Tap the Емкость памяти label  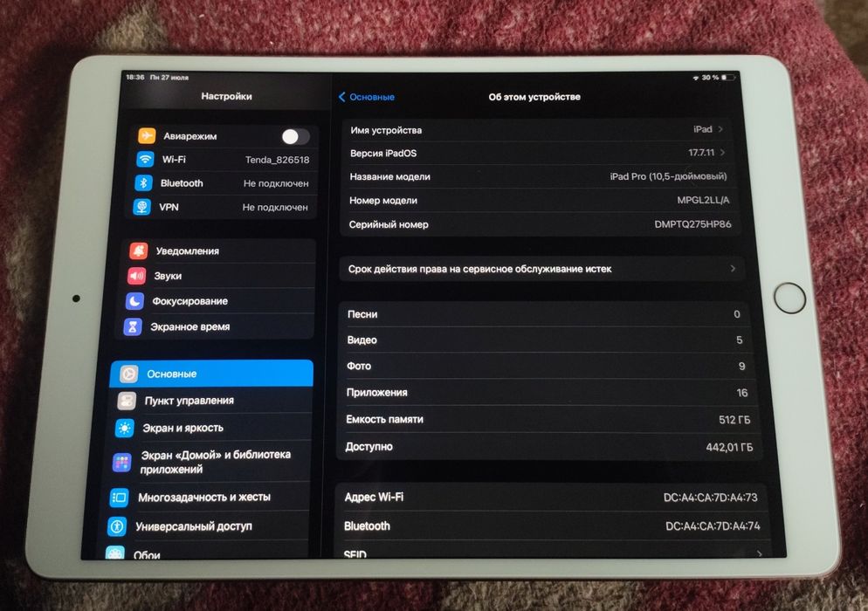coord(384,420)
